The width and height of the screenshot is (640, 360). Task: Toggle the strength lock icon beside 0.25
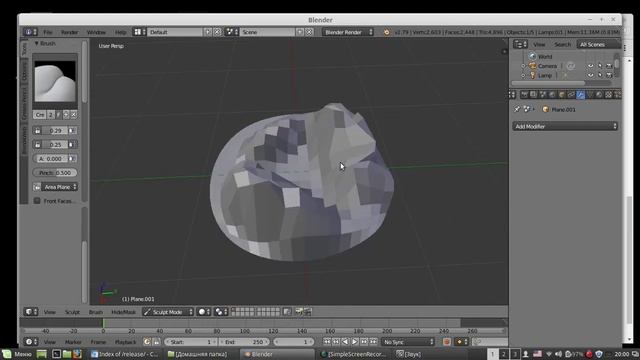click(x=37, y=144)
